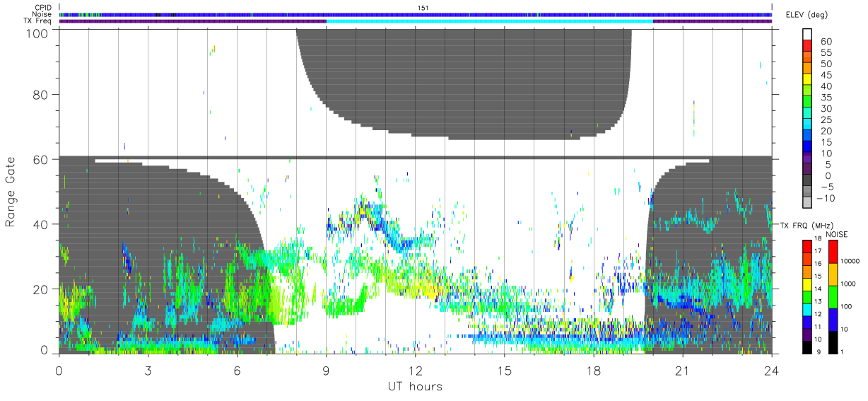Screen dimensions: 868x401
Task: Click the "UT hours" x-axis title
Action: (x=415, y=386)
